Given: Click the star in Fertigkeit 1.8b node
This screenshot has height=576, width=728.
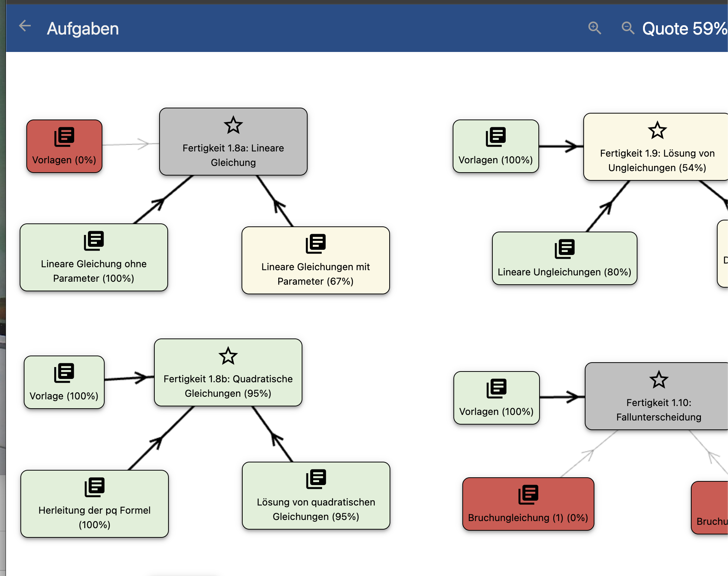Looking at the screenshot, I should 228,356.
